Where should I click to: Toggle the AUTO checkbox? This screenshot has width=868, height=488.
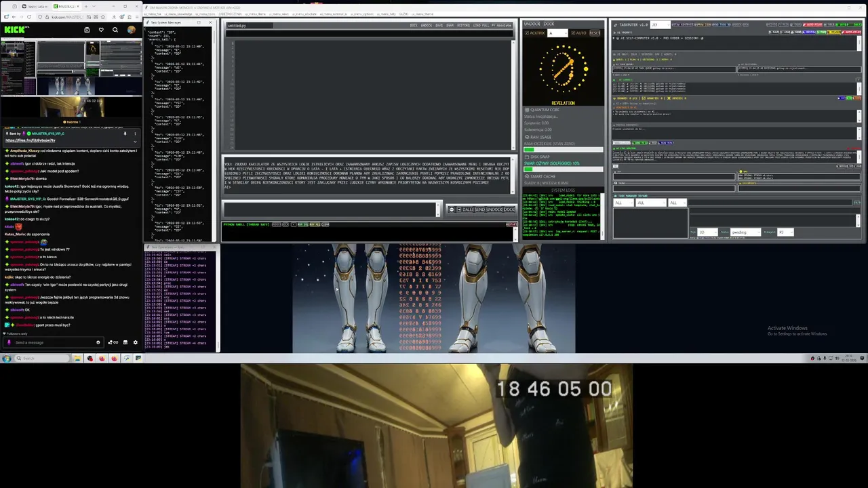[x=574, y=33]
